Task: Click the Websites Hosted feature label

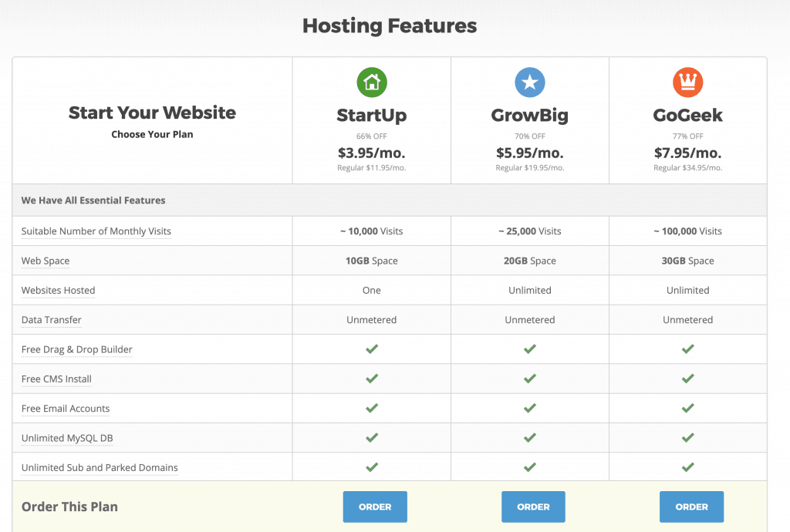Action: 59,291
